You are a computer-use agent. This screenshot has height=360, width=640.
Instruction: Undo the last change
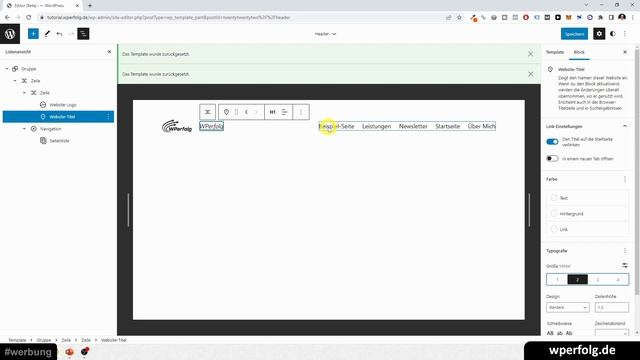[x=59, y=34]
